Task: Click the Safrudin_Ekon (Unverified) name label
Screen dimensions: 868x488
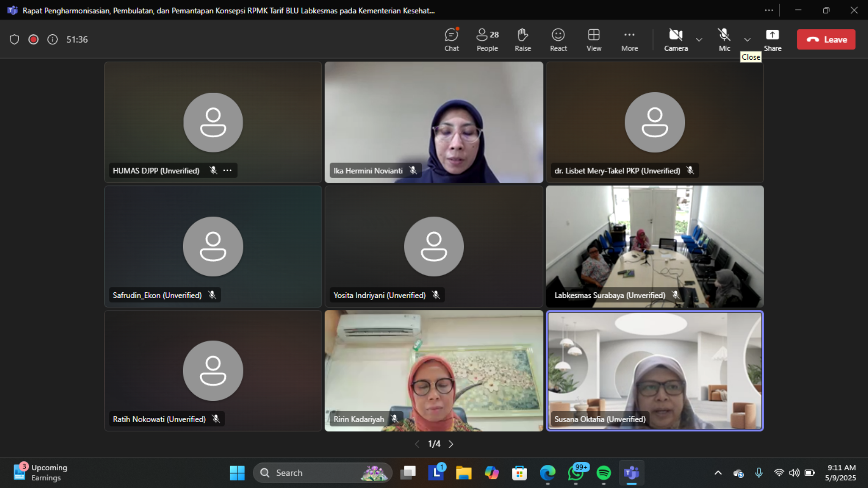Action: click(x=157, y=295)
